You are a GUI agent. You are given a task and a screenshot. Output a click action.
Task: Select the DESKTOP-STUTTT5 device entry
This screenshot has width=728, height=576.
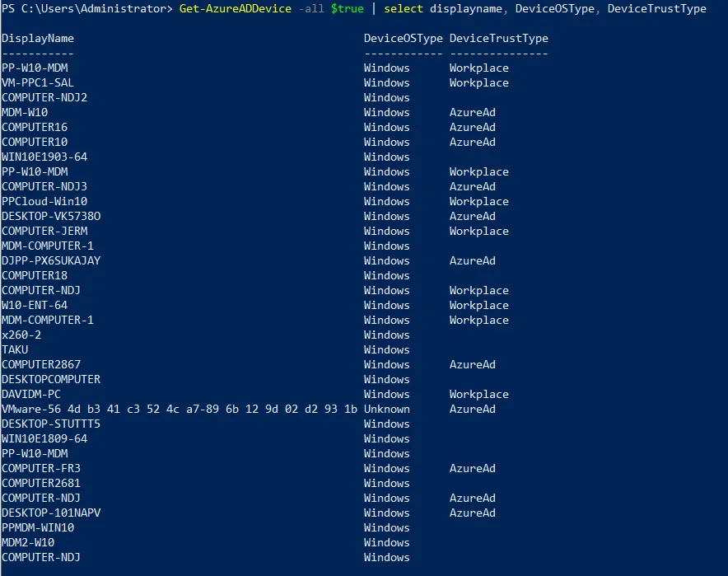tap(51, 424)
